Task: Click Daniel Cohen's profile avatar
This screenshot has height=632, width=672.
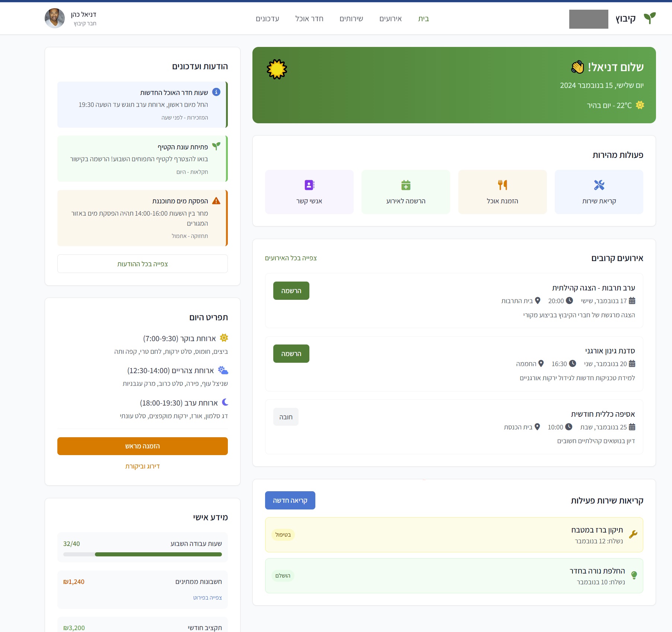Action: tap(55, 18)
